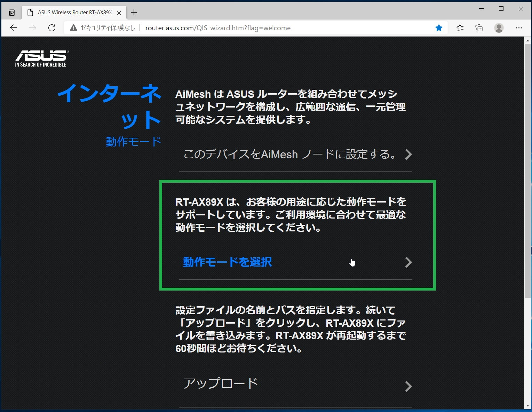Viewport: 532px width, 412px height.
Task: Open the tab actions menu icon
Action: tap(12, 13)
